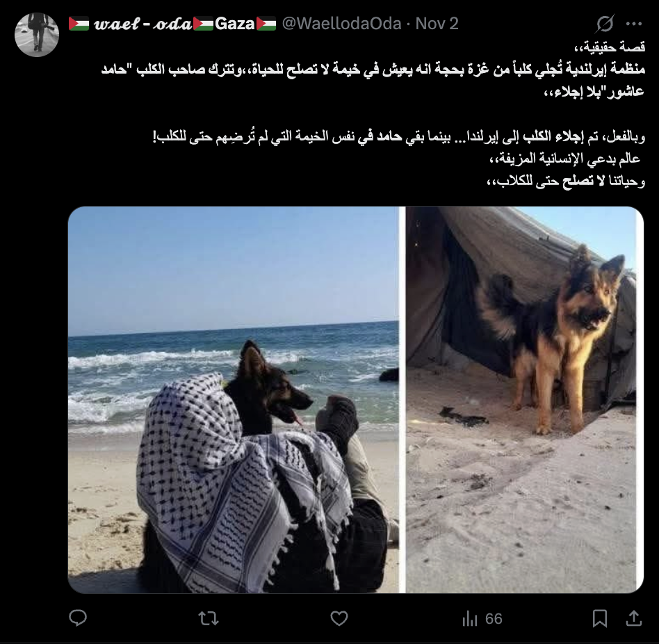The image size is (659, 644).
Task: Open the reply speech bubble icon
Action: tap(78, 618)
